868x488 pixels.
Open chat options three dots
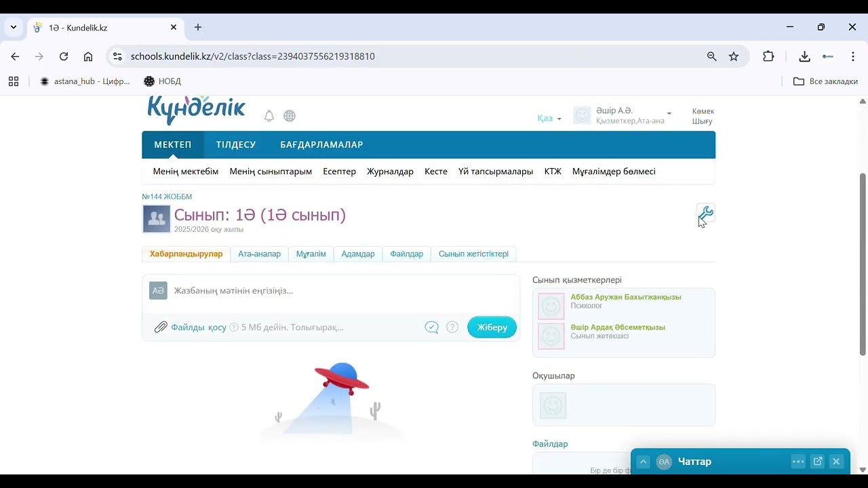798,462
